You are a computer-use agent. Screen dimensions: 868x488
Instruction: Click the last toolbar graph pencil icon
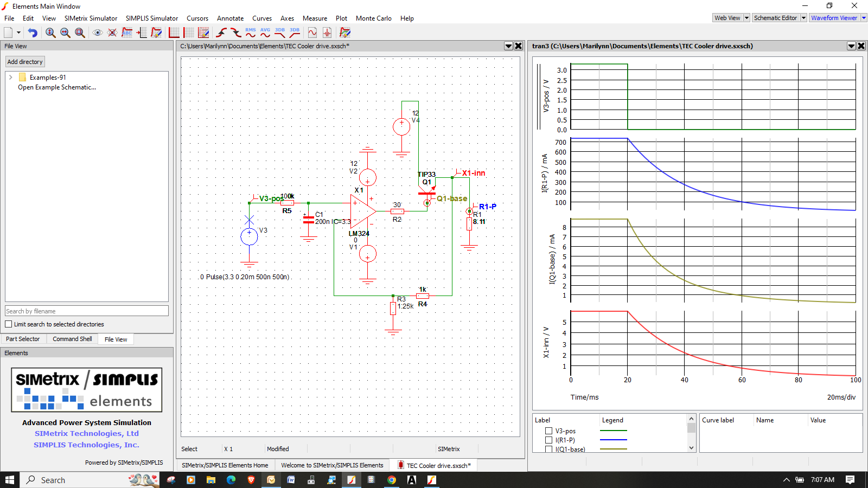(x=345, y=33)
